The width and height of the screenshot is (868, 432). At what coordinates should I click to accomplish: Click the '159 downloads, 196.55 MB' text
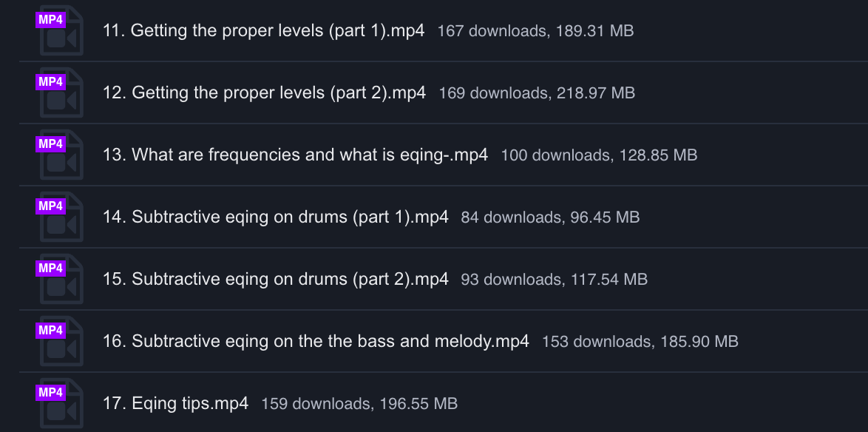pyautogui.click(x=359, y=404)
